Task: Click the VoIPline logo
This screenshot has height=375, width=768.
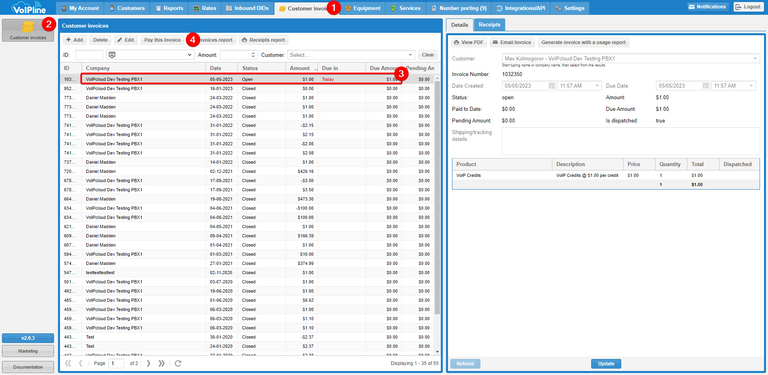Action: (x=28, y=7)
